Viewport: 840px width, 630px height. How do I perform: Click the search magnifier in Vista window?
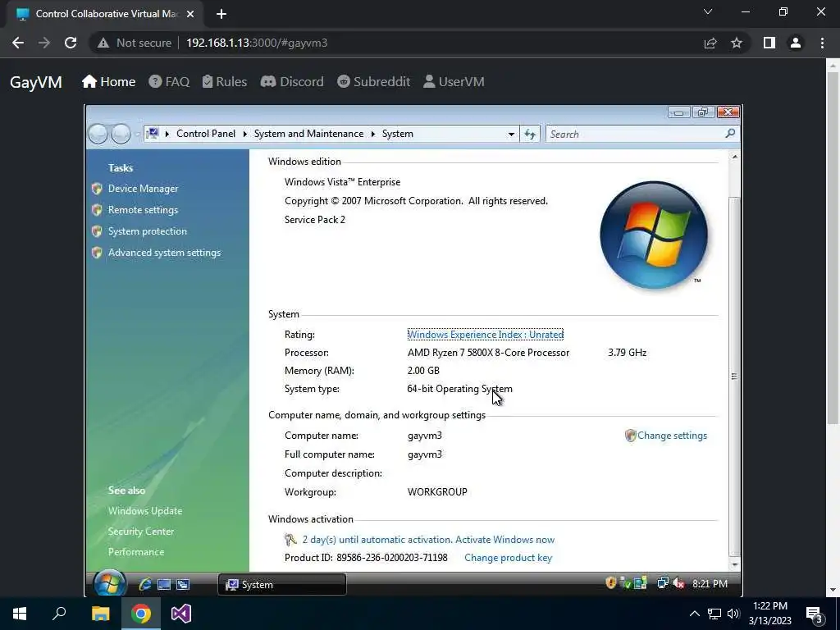[x=730, y=134]
